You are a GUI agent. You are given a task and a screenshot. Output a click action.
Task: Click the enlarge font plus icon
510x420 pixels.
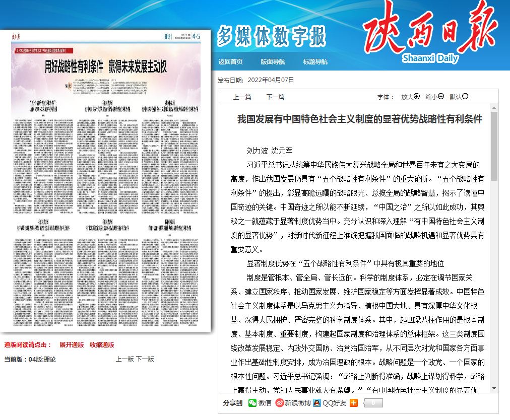coord(417,97)
